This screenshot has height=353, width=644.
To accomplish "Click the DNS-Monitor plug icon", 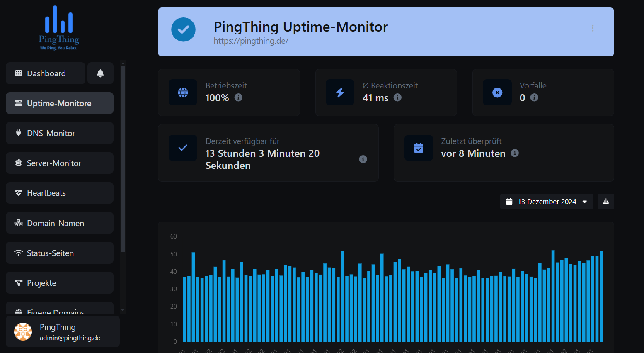I will point(18,133).
